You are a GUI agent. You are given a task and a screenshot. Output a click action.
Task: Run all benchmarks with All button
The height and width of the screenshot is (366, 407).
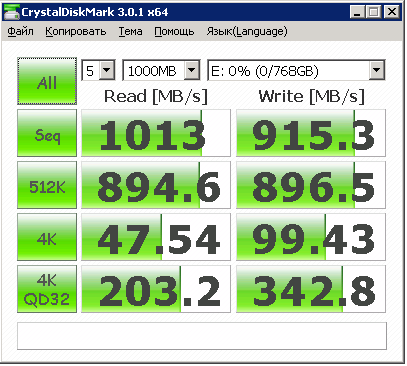point(47,81)
